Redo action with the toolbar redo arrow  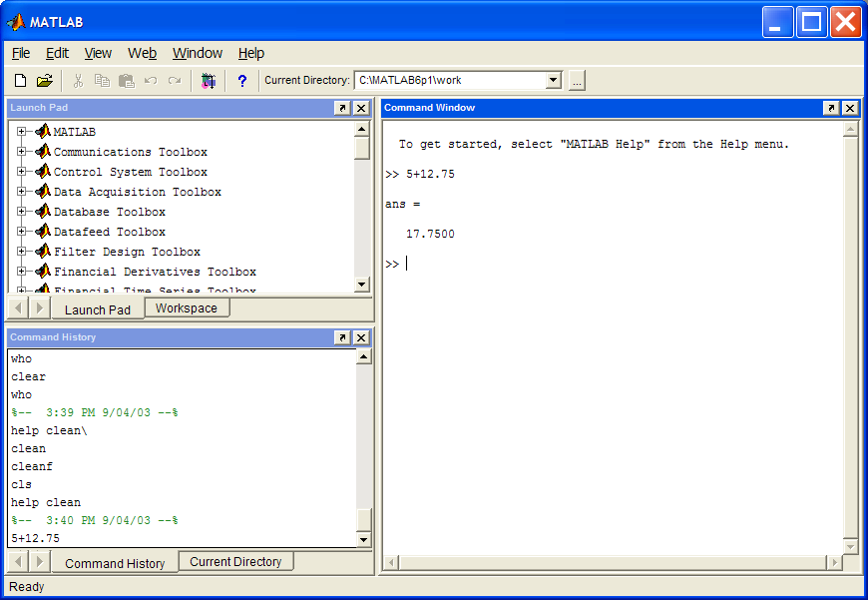[x=175, y=81]
